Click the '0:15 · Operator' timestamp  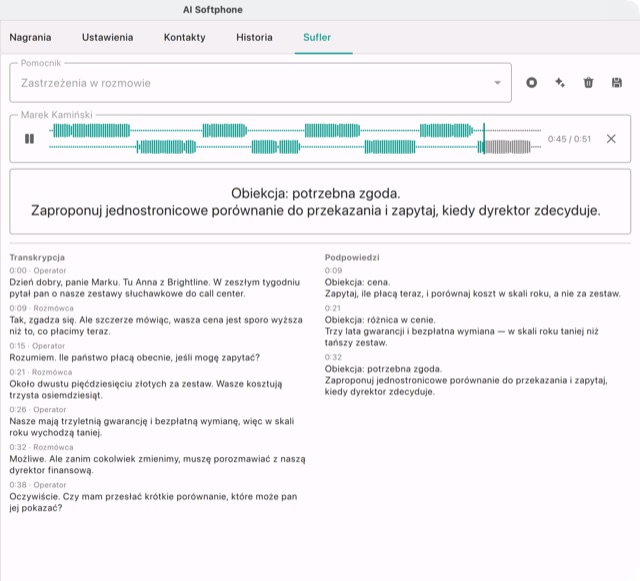click(37, 346)
